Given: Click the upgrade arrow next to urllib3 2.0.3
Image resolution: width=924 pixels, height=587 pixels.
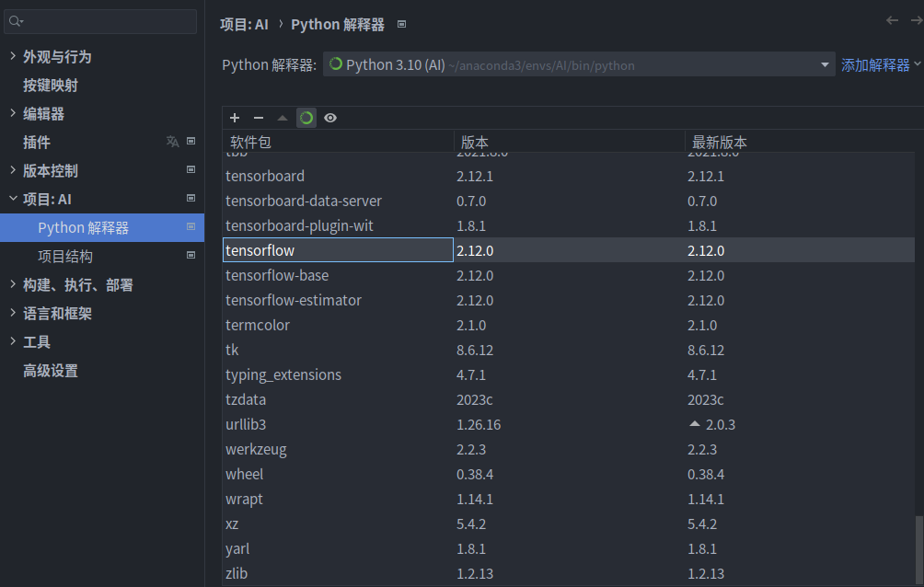Looking at the screenshot, I should click(x=695, y=424).
